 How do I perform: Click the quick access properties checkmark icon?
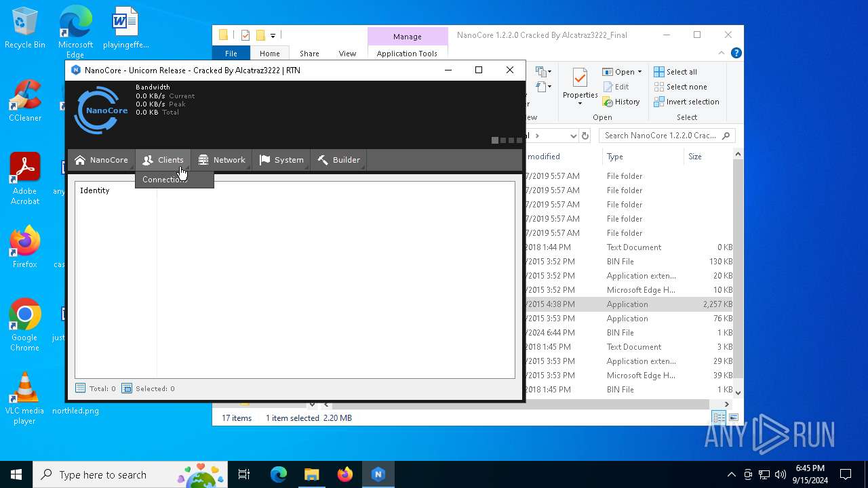coord(245,35)
